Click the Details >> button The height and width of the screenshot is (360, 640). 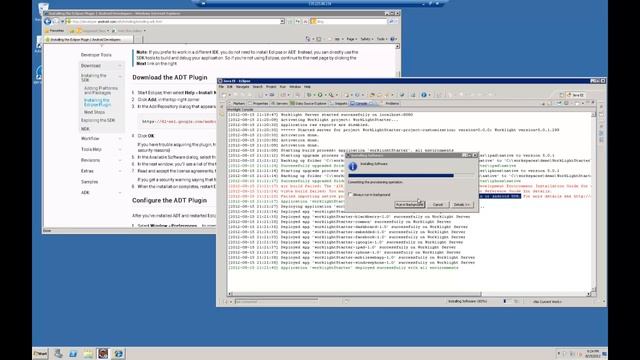462,204
